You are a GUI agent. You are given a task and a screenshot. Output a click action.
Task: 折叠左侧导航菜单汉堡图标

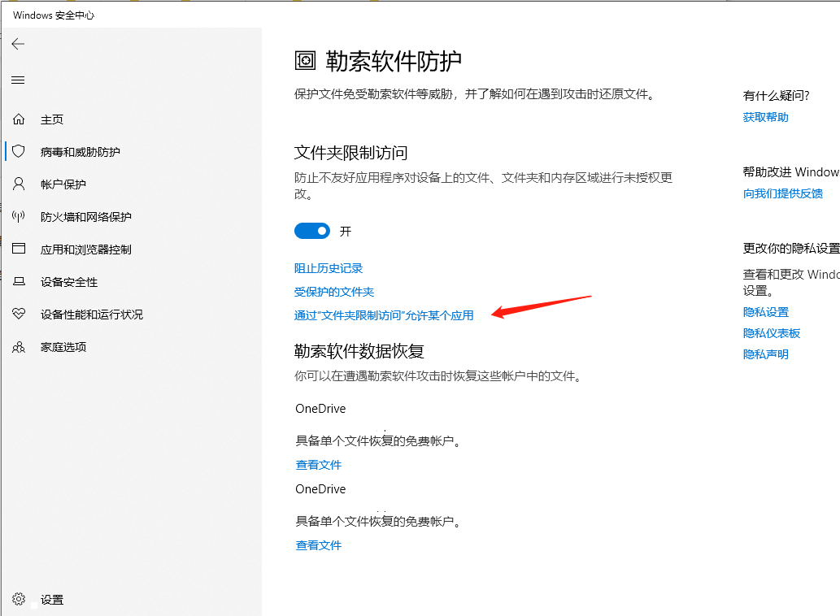(17, 80)
